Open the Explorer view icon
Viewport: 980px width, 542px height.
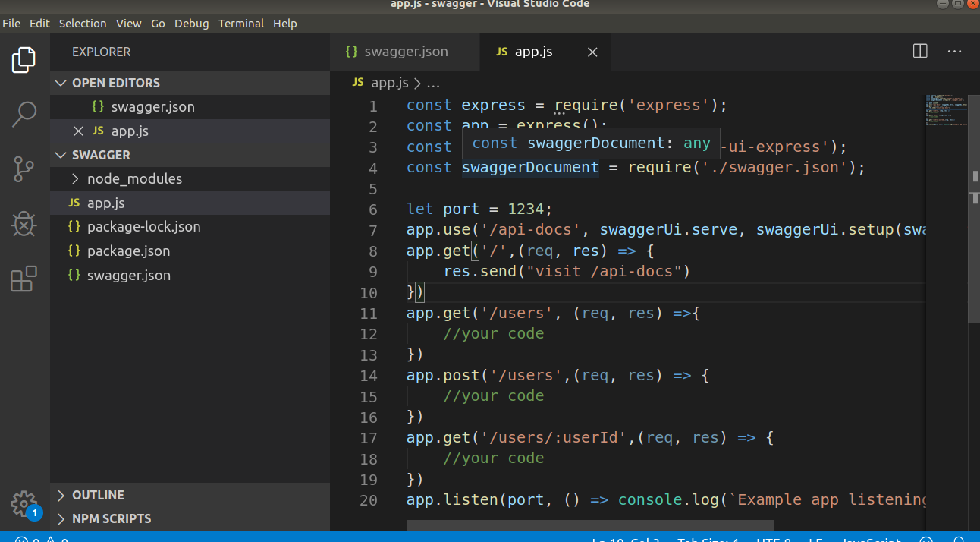click(x=24, y=59)
